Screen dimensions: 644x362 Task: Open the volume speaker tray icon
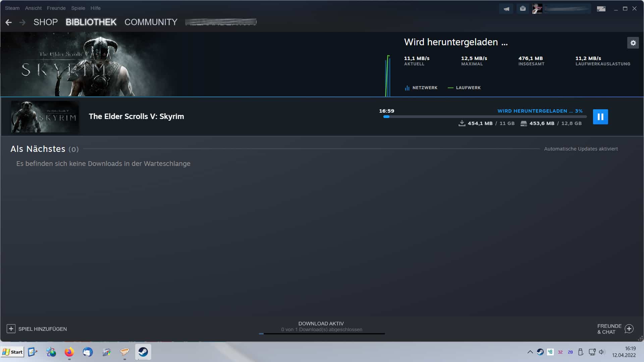pos(602,352)
